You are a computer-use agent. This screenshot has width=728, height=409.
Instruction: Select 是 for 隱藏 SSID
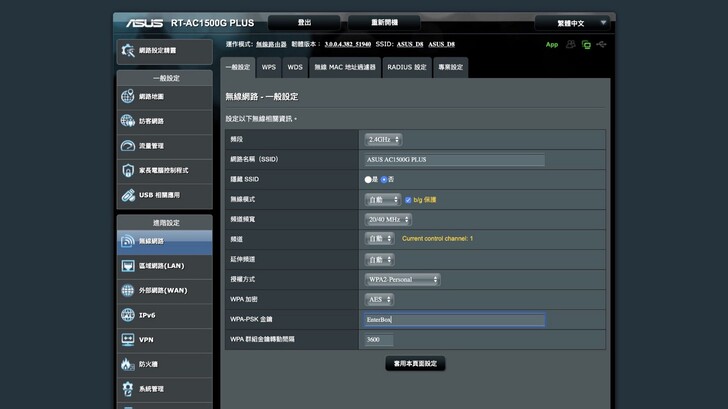pyautogui.click(x=368, y=179)
